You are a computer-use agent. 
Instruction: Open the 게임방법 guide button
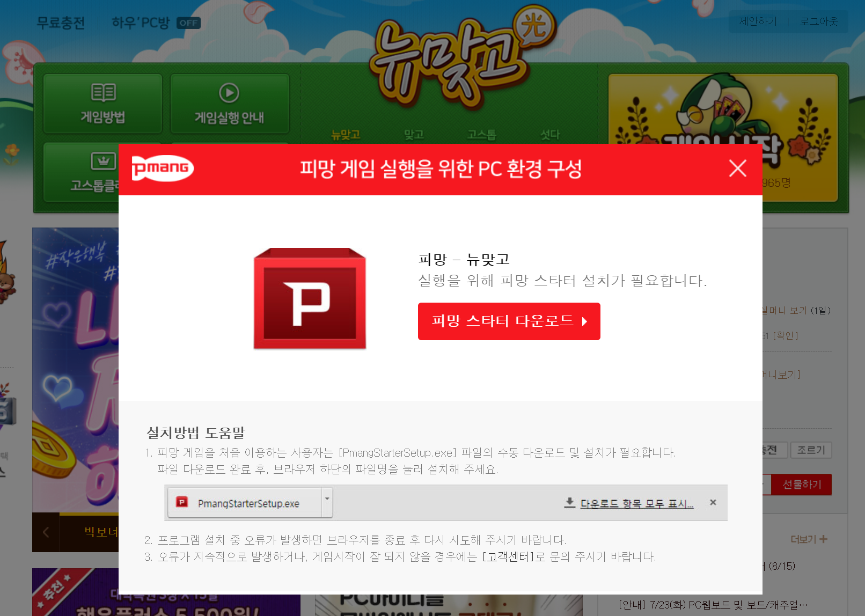103,104
